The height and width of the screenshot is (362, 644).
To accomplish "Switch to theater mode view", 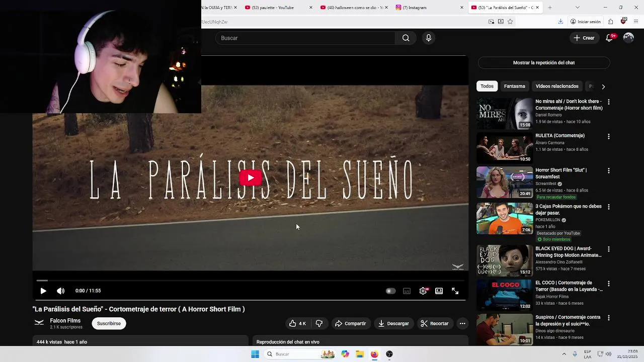I will tap(439, 291).
